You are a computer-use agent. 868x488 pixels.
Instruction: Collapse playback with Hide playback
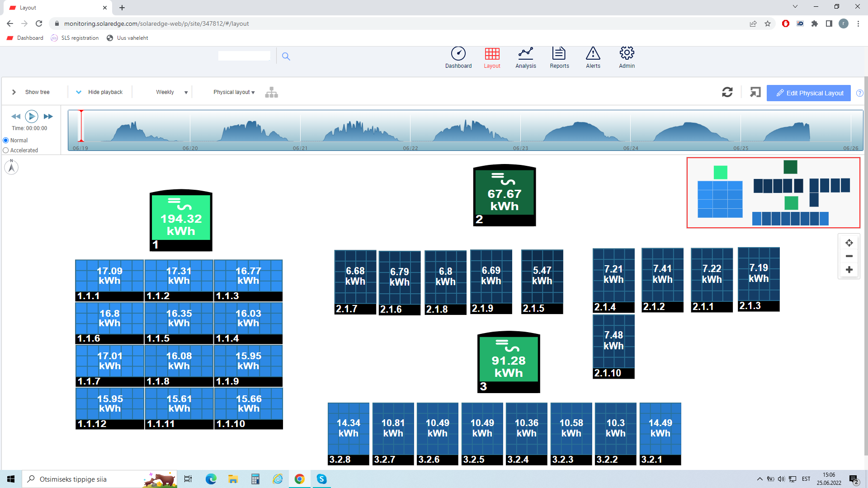[99, 92]
